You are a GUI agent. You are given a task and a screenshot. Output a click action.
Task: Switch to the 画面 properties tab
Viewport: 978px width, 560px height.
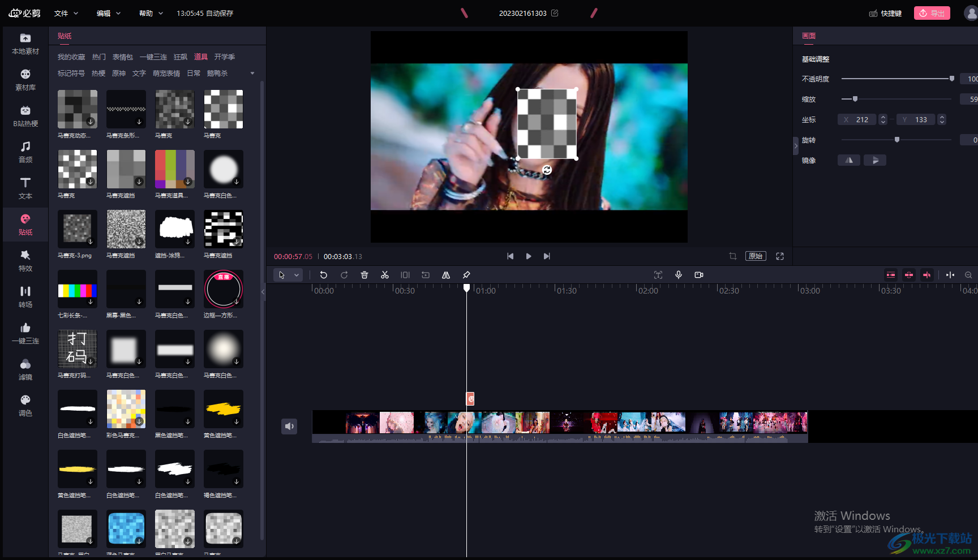pyautogui.click(x=809, y=36)
